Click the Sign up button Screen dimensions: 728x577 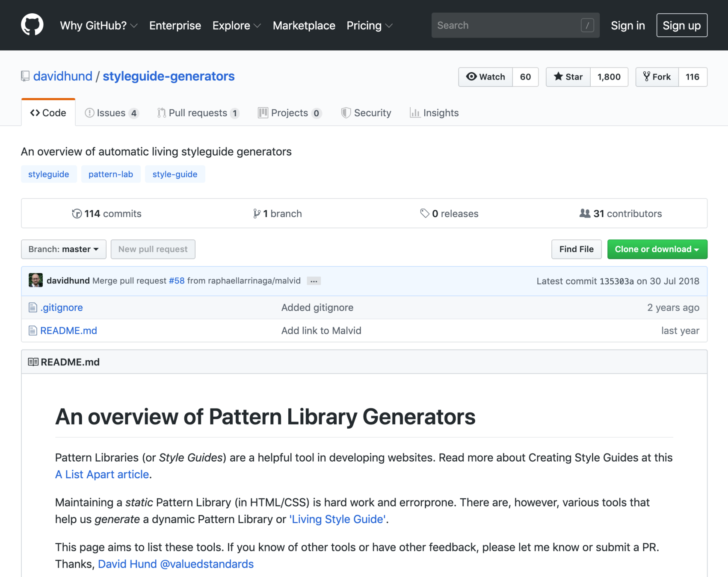pyautogui.click(x=682, y=26)
